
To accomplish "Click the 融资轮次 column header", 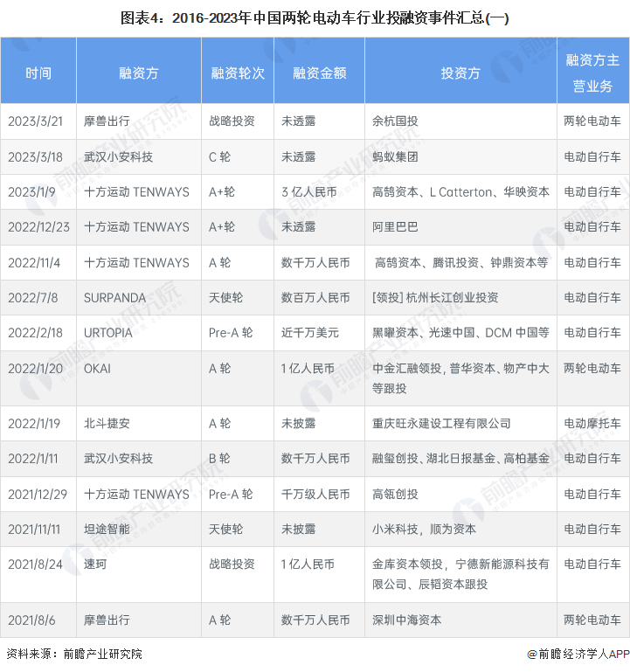I will pos(237,73).
